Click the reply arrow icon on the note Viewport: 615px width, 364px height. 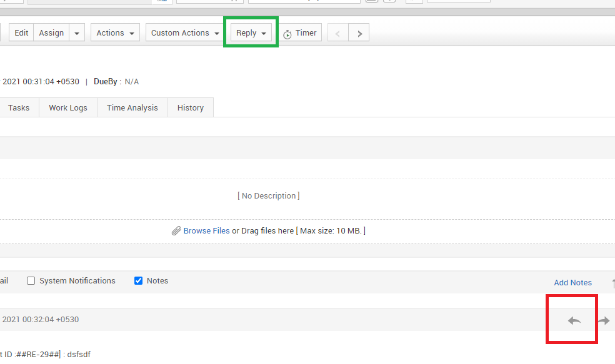[x=574, y=320]
